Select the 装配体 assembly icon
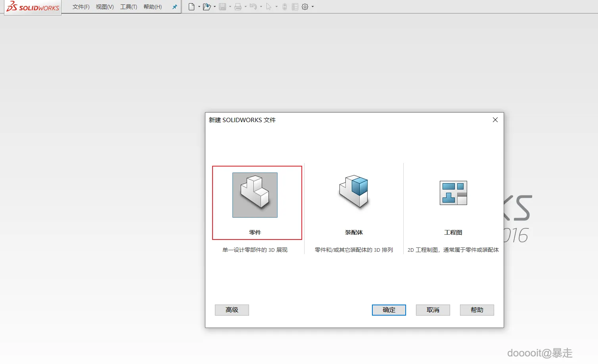 point(354,192)
